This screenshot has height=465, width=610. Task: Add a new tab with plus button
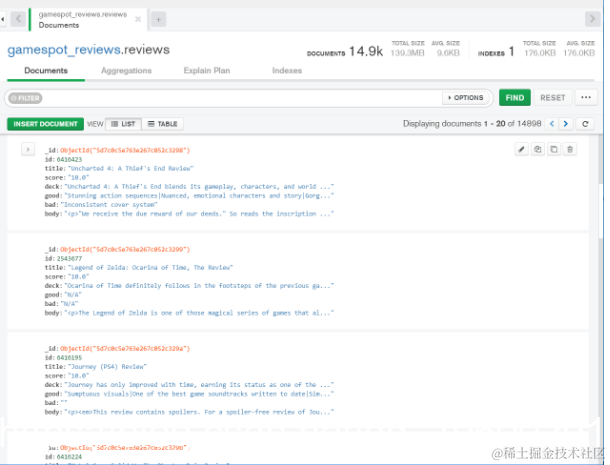click(158, 19)
